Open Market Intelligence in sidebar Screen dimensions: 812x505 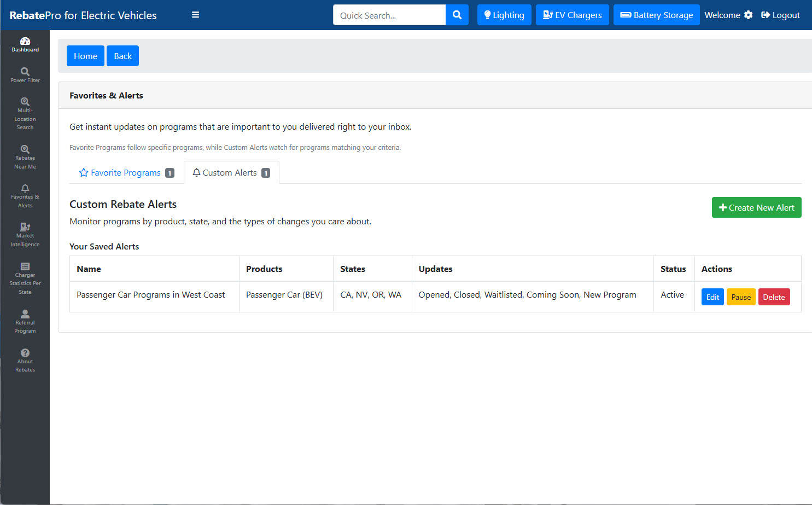point(25,235)
